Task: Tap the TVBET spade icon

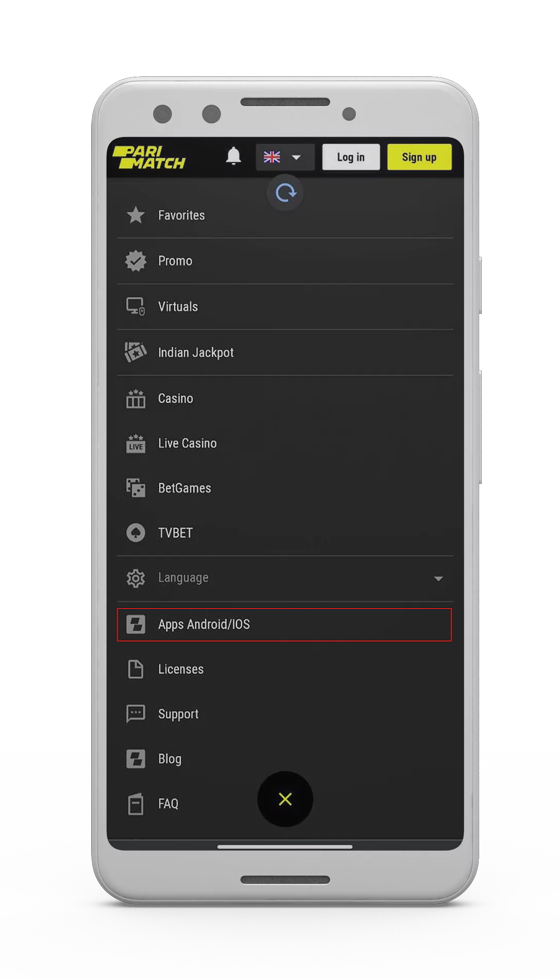Action: click(135, 533)
